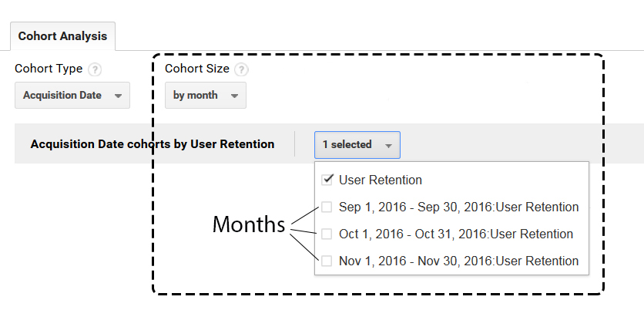Image resolution: width=644 pixels, height=327 pixels.
Task: Expand the Acquisition Date cohort type dropdown
Action: pos(72,95)
